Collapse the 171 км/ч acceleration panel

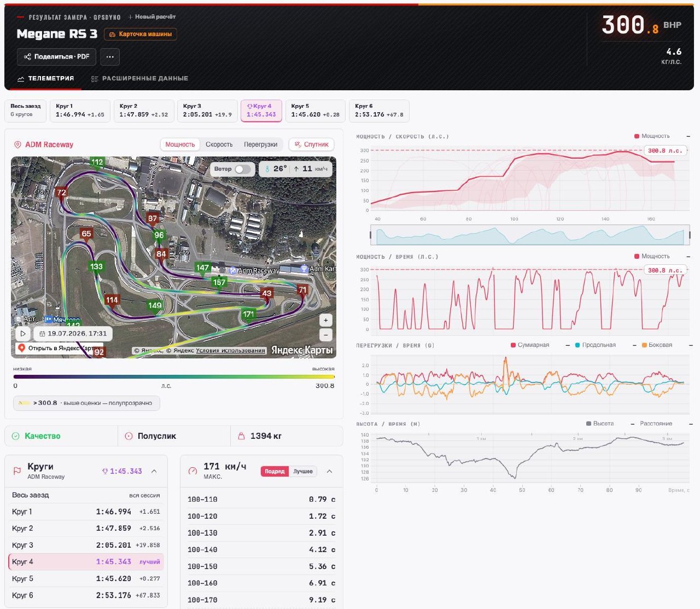(329, 471)
